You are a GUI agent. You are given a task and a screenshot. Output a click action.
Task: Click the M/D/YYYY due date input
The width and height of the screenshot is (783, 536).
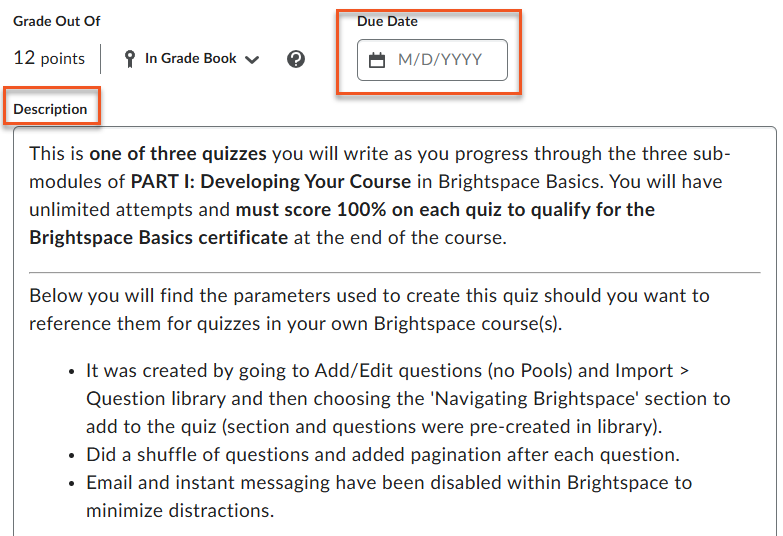(440, 60)
